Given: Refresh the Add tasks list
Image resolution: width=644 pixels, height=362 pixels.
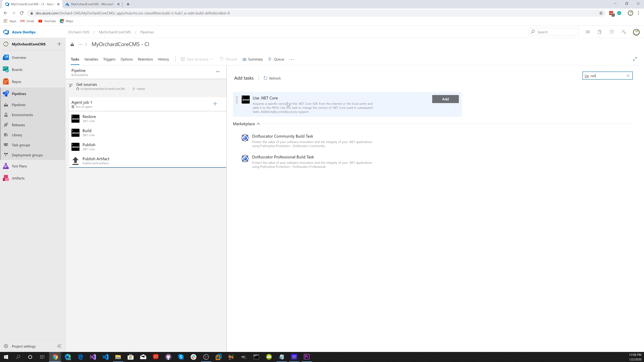Looking at the screenshot, I should click(x=272, y=78).
